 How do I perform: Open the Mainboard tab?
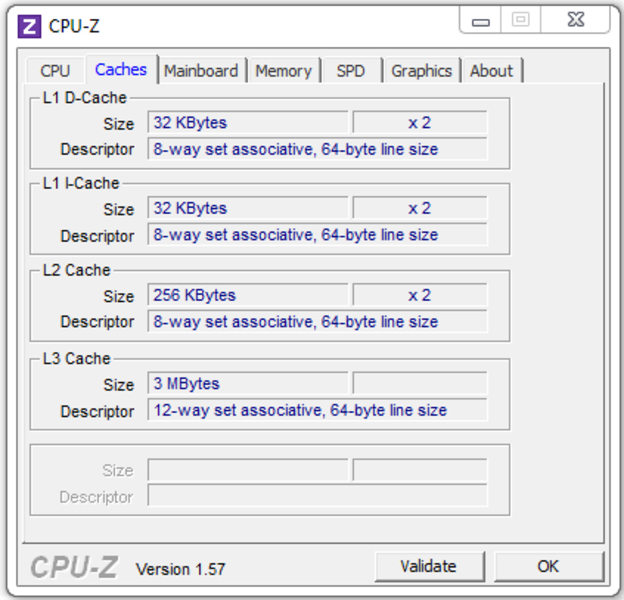pos(201,71)
